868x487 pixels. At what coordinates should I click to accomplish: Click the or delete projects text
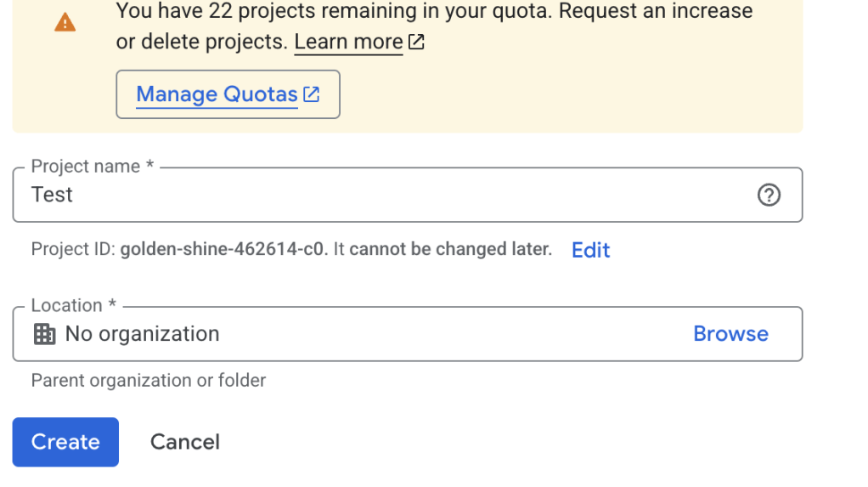tap(201, 42)
